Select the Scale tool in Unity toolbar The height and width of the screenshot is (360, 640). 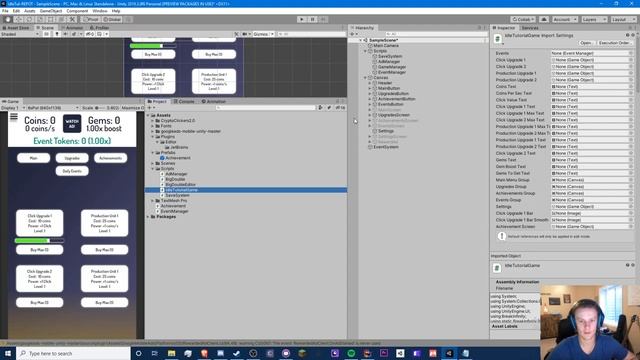40,19
